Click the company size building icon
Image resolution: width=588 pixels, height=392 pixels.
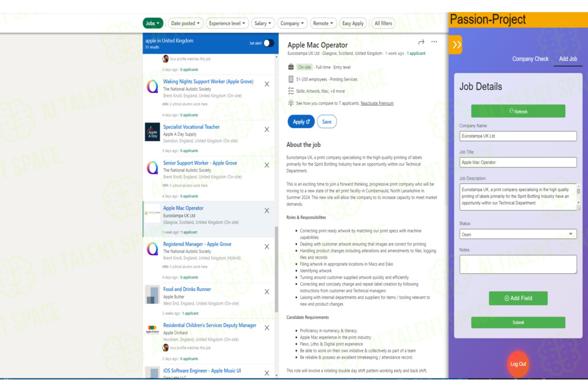(x=291, y=79)
